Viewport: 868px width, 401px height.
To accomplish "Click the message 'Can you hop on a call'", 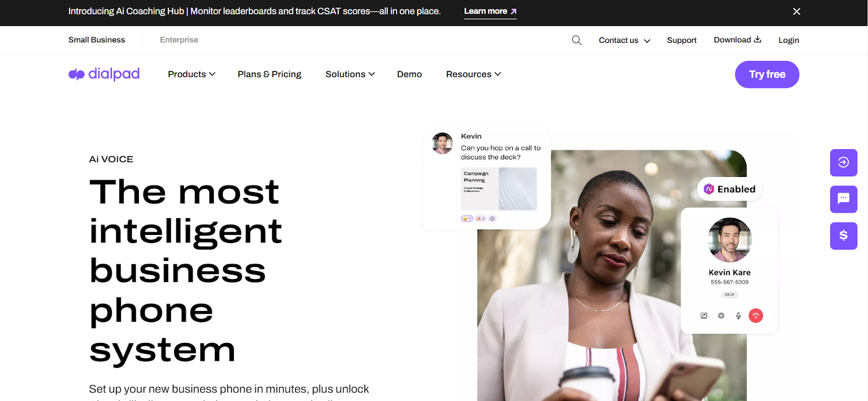I will 501,152.
